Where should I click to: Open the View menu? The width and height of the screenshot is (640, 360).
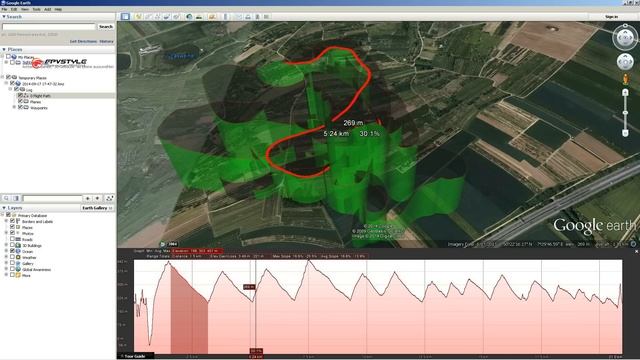pos(25,9)
